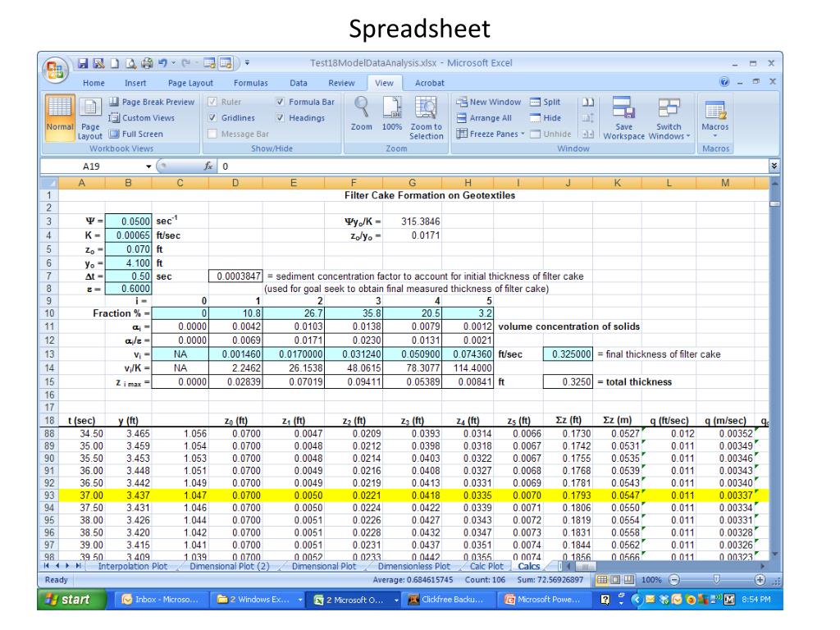This screenshot has width=840, height=630.
Task: Switch to Normal workbook view
Action: coord(59,118)
